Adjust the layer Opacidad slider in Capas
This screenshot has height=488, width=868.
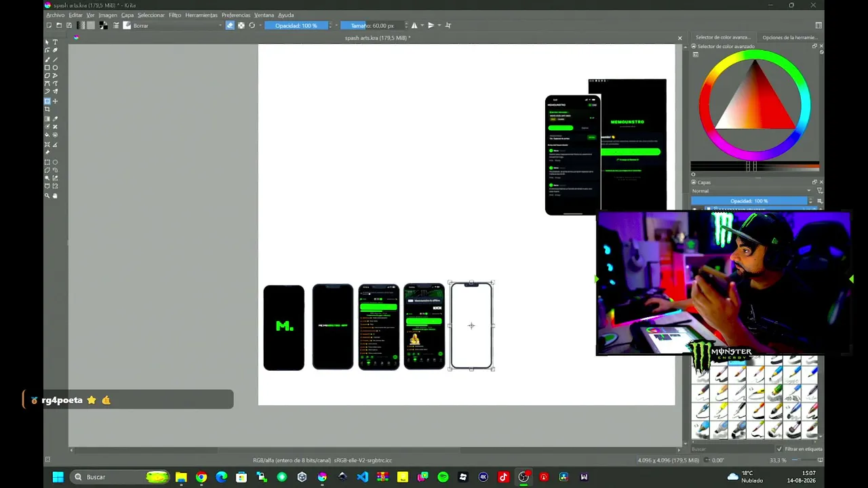click(749, 201)
